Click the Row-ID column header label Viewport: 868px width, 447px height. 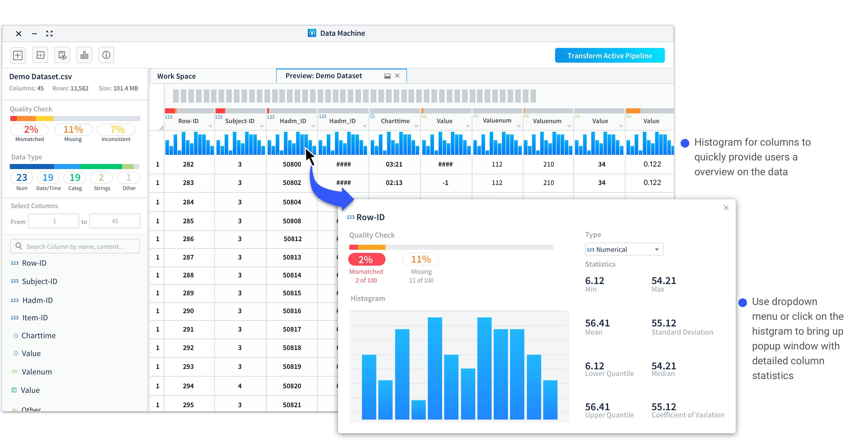[x=188, y=121]
